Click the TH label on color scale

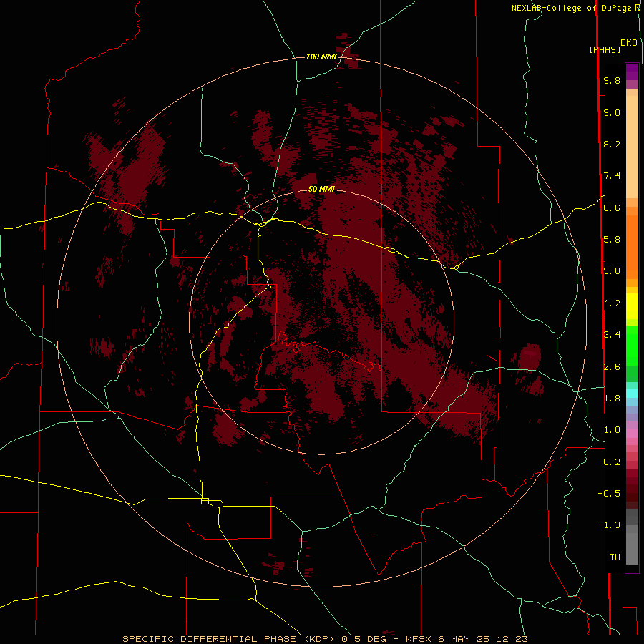pos(615,557)
